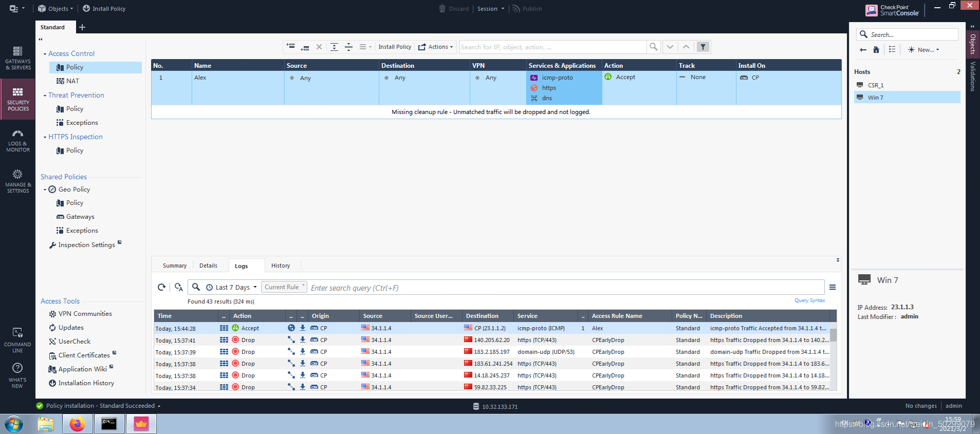Switch to Logs tab

242,266
